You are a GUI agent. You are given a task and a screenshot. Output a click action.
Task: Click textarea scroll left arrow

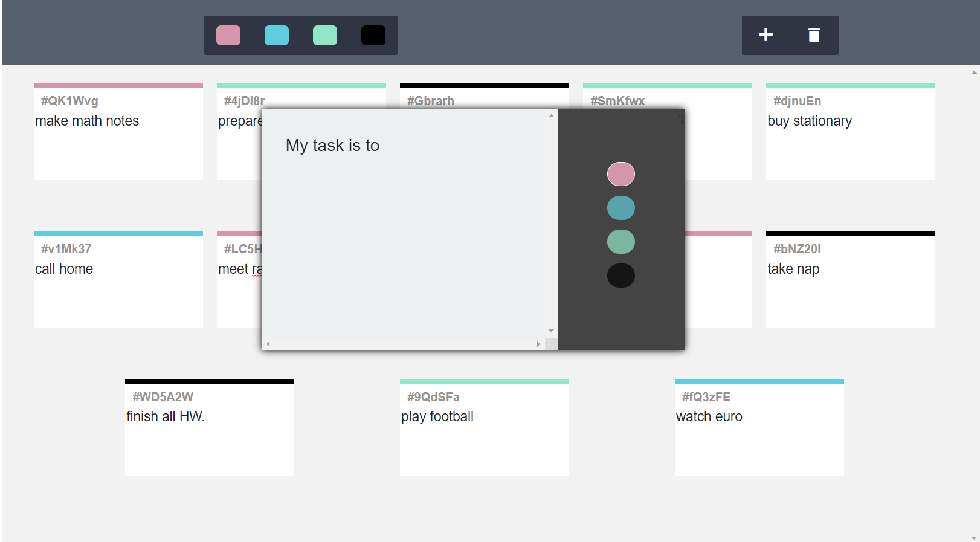tap(268, 344)
